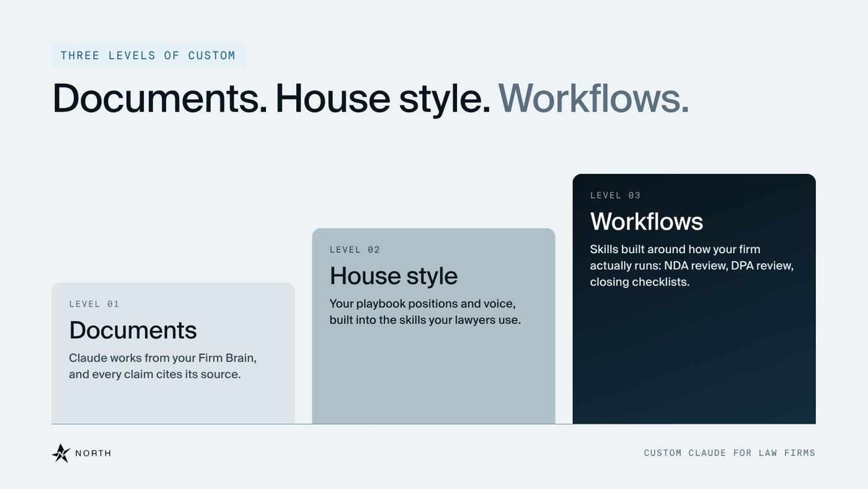
Task: Select the 'House style' card title
Action: point(394,276)
